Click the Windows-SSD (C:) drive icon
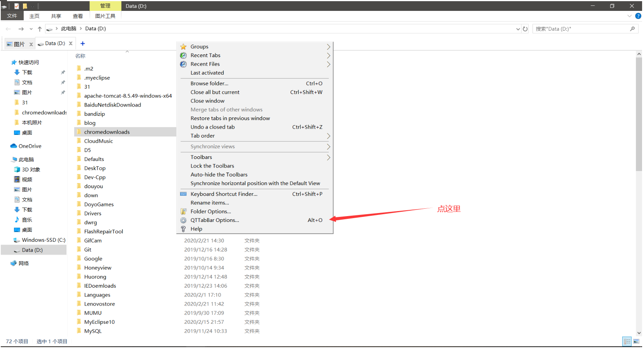This screenshot has height=351, width=644. [x=17, y=240]
